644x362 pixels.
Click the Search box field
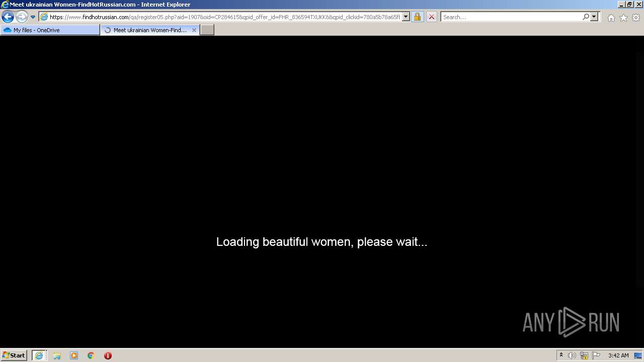click(x=511, y=17)
